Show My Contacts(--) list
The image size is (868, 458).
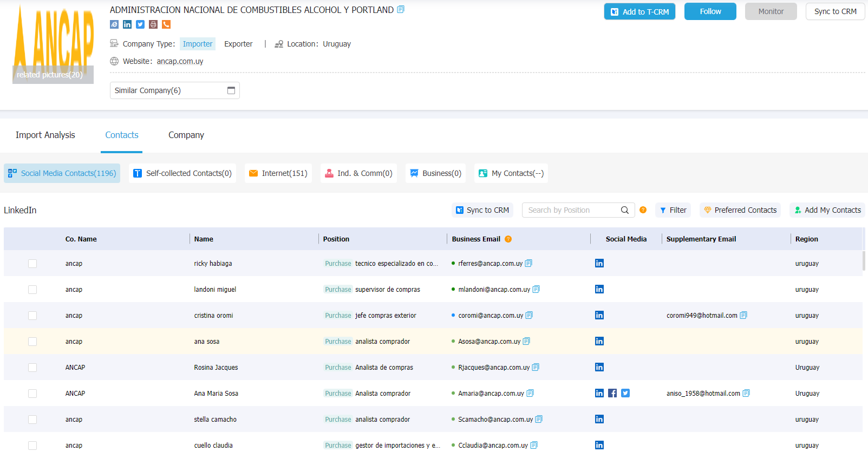pos(511,173)
